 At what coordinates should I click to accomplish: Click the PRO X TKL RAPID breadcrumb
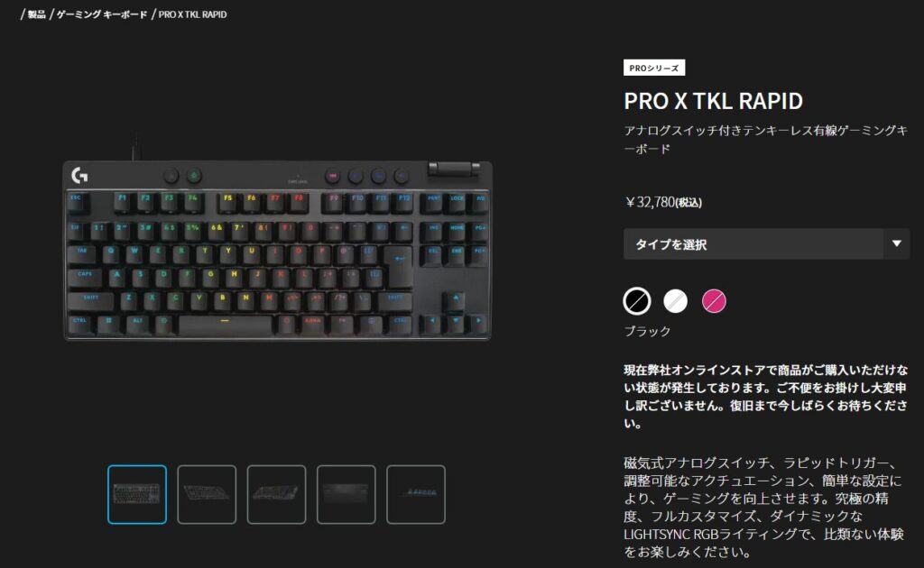[193, 14]
